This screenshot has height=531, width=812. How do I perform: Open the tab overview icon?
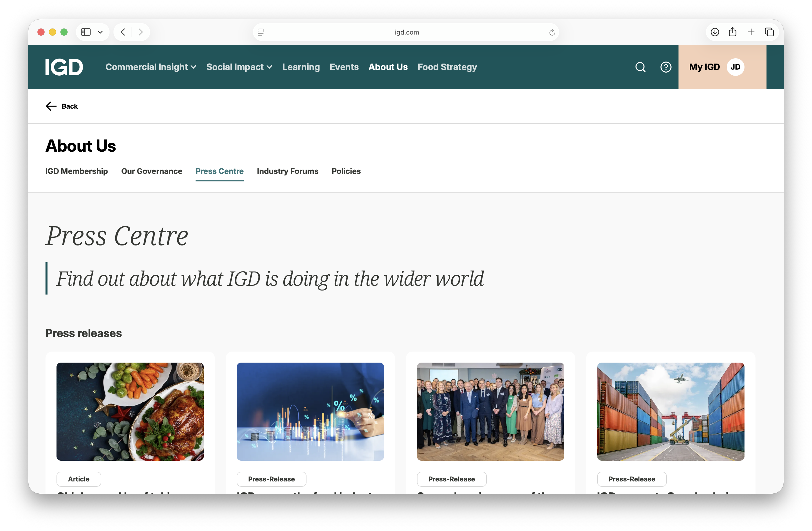point(769,32)
